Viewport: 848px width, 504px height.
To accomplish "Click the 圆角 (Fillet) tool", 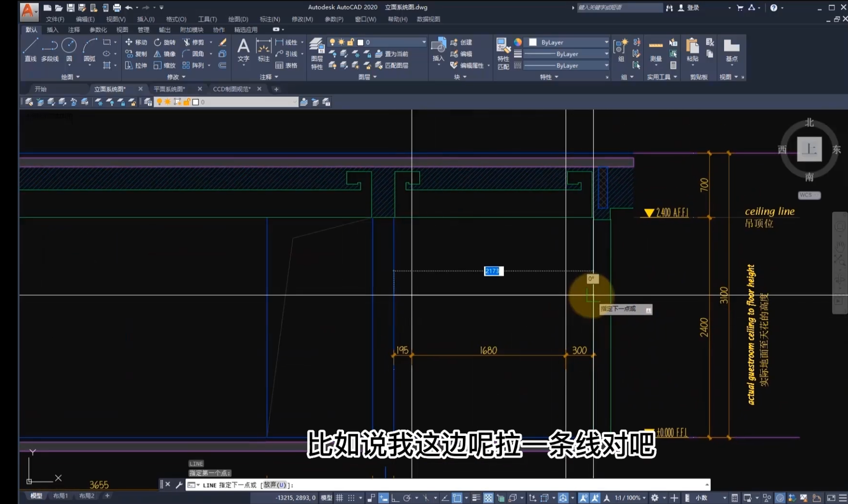I will coord(194,54).
